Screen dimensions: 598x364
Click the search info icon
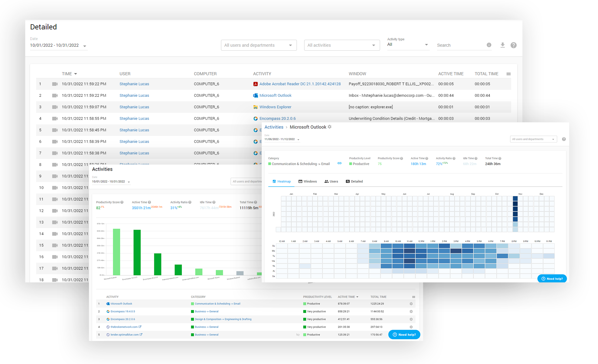point(489,45)
